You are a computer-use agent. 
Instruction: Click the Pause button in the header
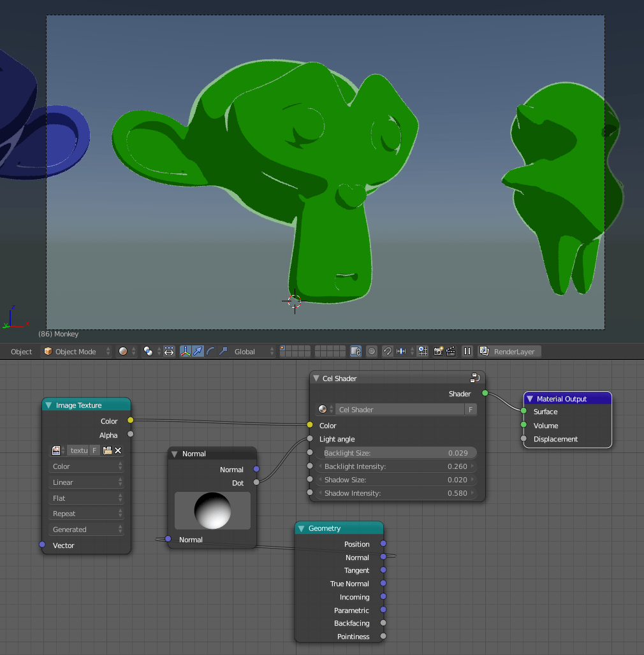tap(468, 351)
